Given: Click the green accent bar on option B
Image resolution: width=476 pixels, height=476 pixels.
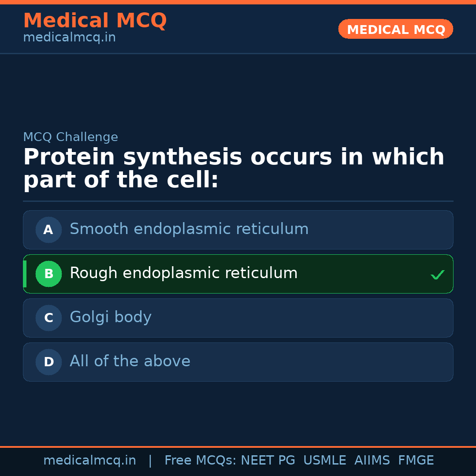Looking at the screenshot, I should click(x=25, y=274).
